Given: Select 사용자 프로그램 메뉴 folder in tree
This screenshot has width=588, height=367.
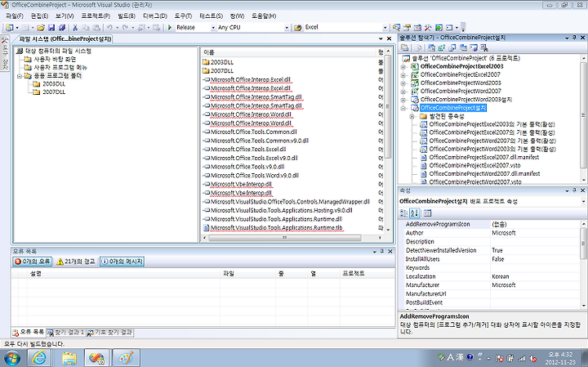Looking at the screenshot, I should tap(60, 68).
